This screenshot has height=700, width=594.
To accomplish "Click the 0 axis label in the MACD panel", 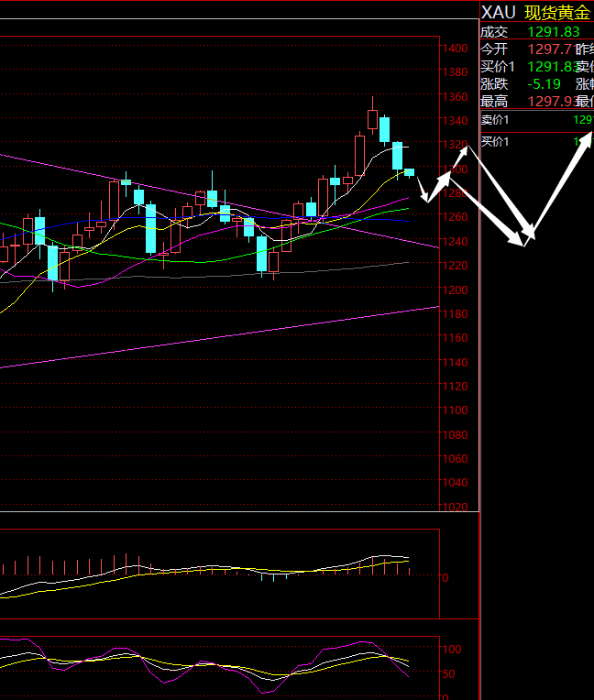I will click(x=445, y=577).
